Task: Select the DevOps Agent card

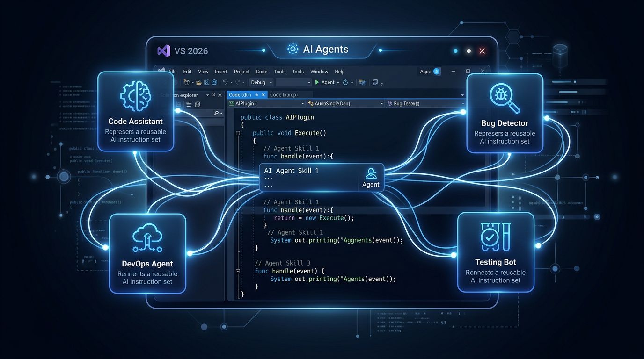Action: tap(147, 254)
